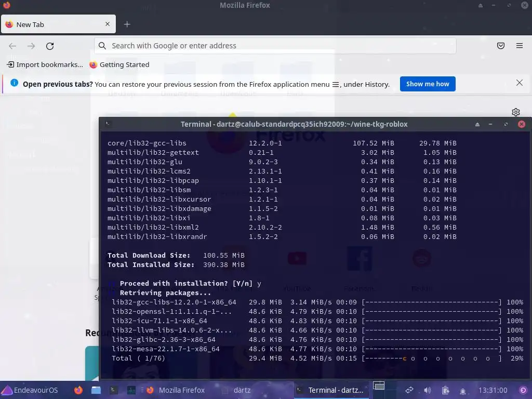This screenshot has height=399, width=532.
Task: Focus the Search with Google address bar
Action: point(275,46)
